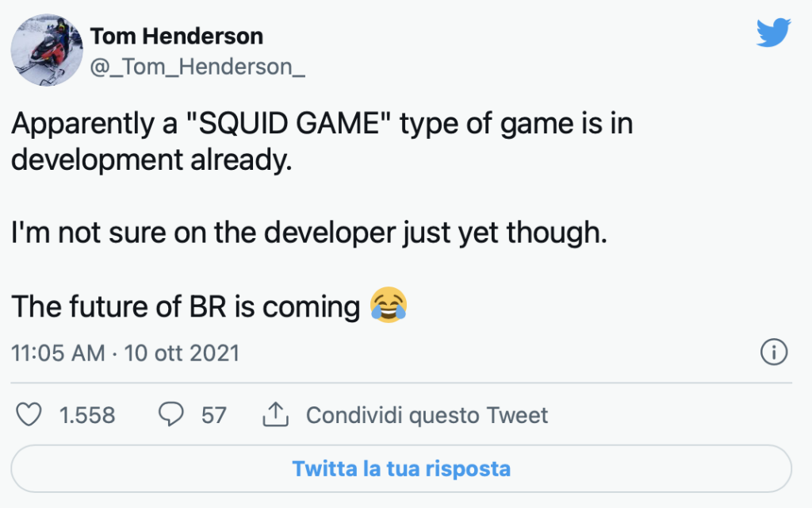This screenshot has height=508, width=812.
Task: Click the 11:05 AM timestamp
Action: click(58, 352)
